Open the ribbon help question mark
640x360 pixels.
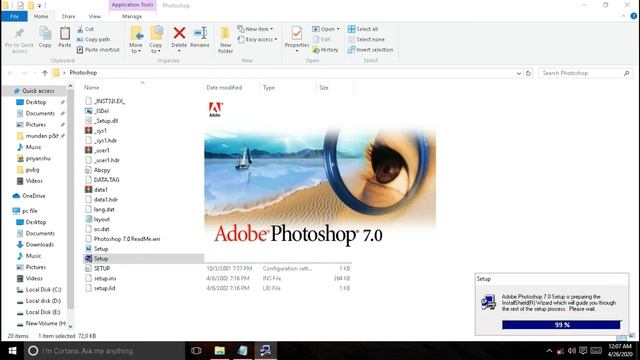point(633,16)
